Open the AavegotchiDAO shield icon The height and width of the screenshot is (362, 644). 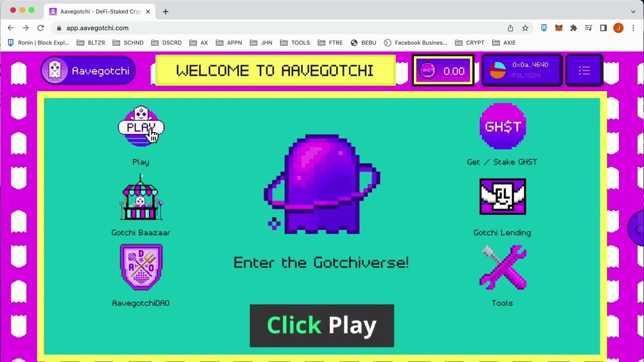pos(141,267)
